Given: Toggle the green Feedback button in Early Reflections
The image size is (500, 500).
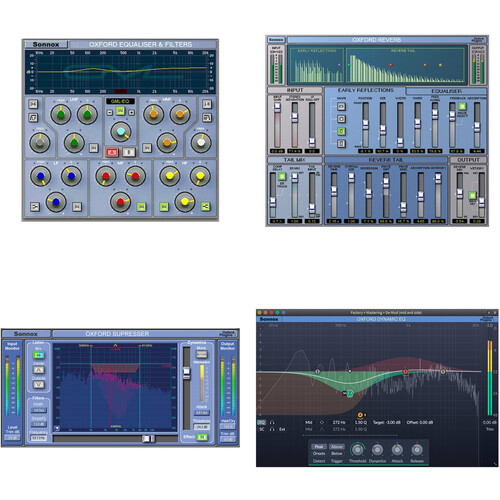Looking at the screenshot, I should [x=462, y=107].
